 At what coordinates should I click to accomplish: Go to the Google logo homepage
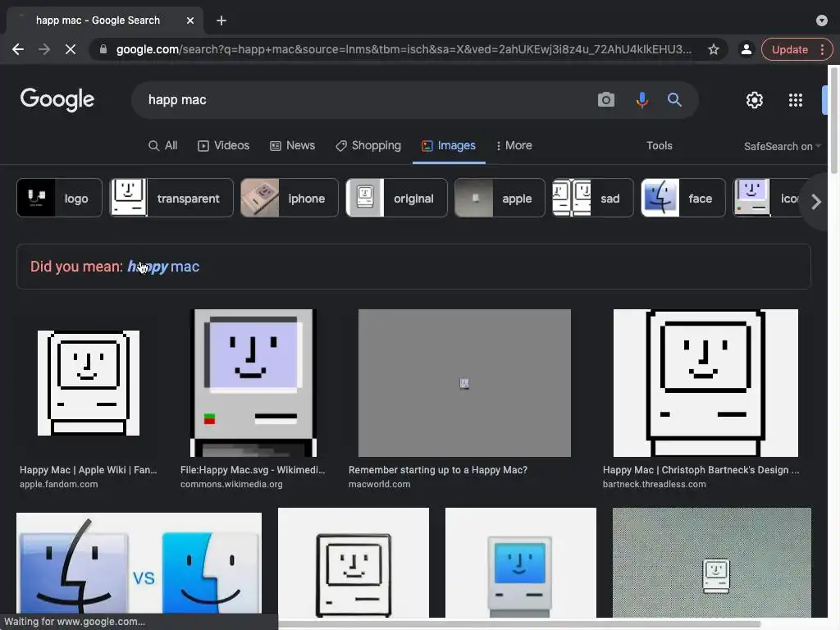click(57, 99)
